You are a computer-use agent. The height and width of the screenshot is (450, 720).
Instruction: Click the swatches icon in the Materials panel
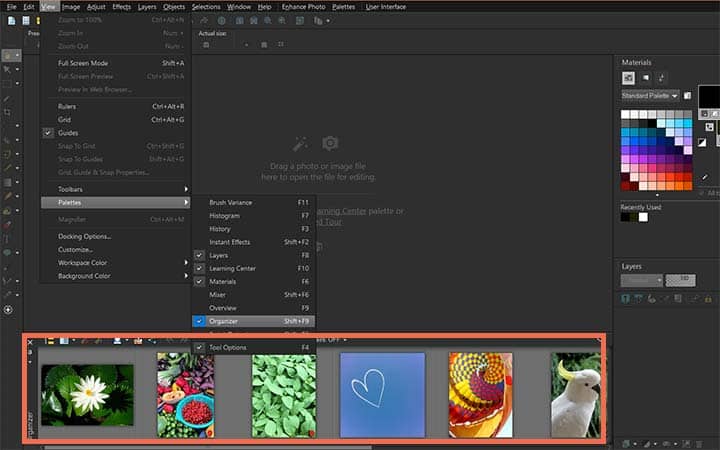[646, 78]
